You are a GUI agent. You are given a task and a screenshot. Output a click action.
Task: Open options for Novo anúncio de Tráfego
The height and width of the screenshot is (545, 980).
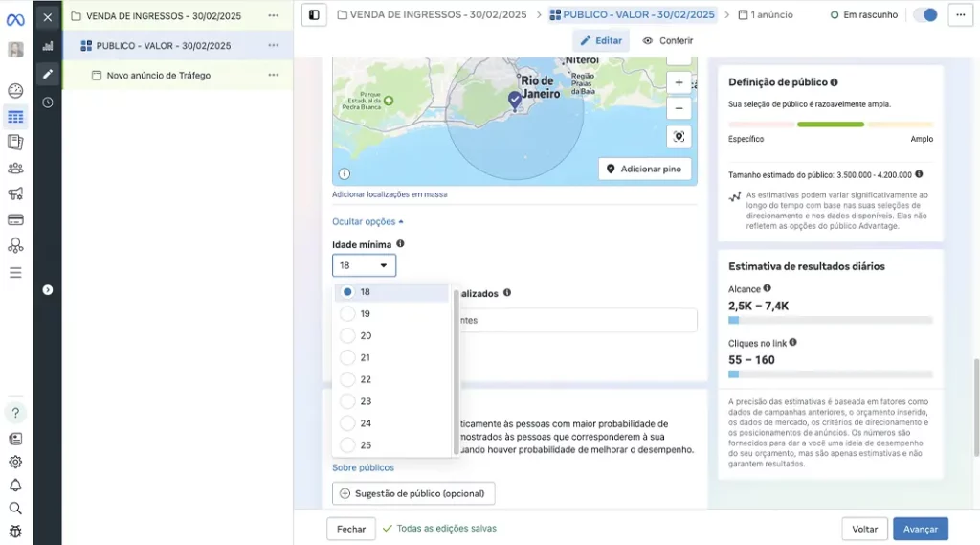click(x=274, y=75)
